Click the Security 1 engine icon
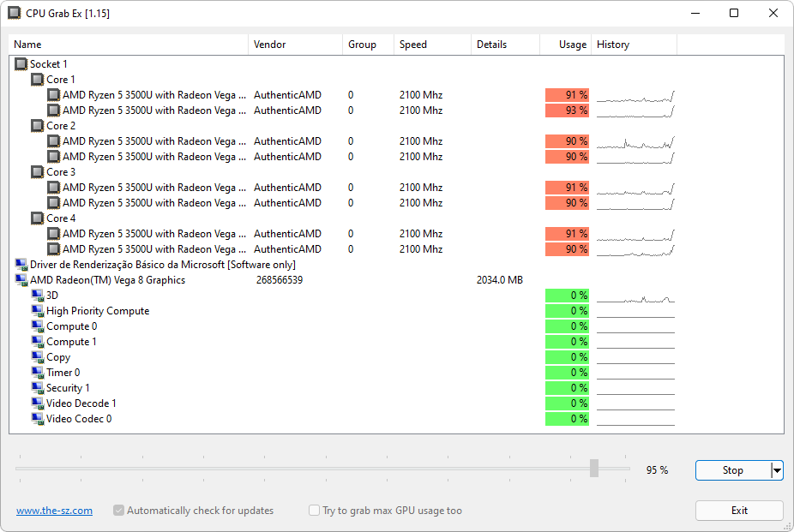This screenshot has height=532, width=794. pyautogui.click(x=38, y=388)
